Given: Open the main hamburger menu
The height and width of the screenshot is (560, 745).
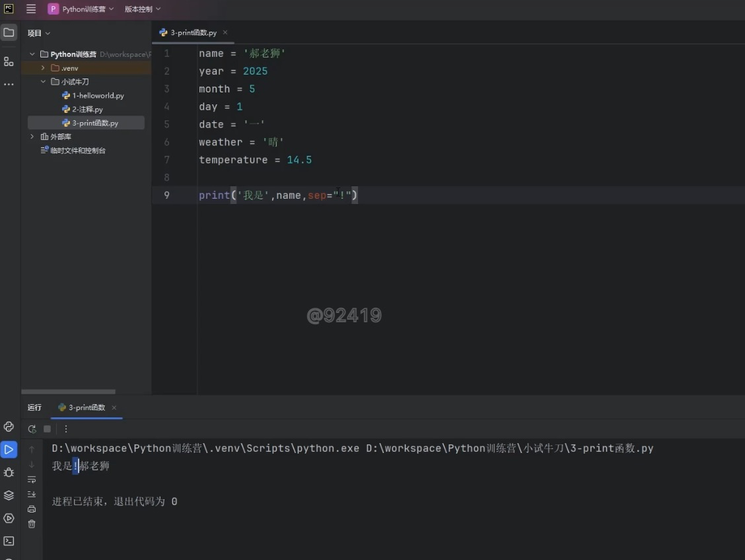Looking at the screenshot, I should pyautogui.click(x=31, y=9).
